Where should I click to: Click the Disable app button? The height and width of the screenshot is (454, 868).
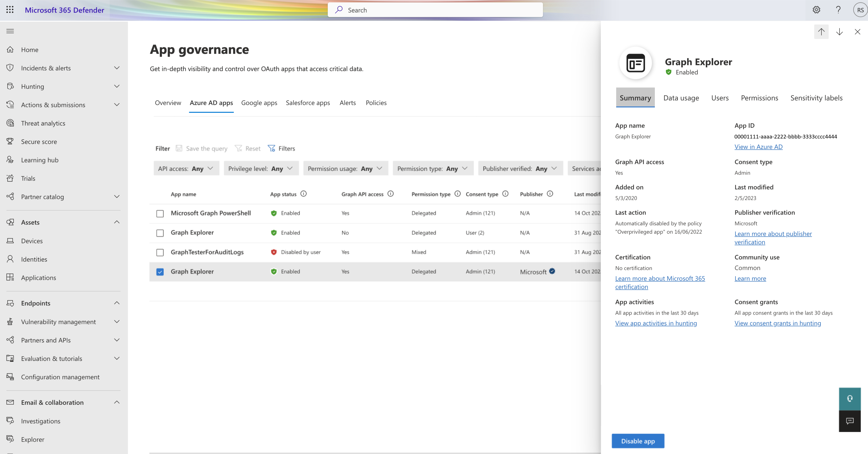pyautogui.click(x=638, y=441)
